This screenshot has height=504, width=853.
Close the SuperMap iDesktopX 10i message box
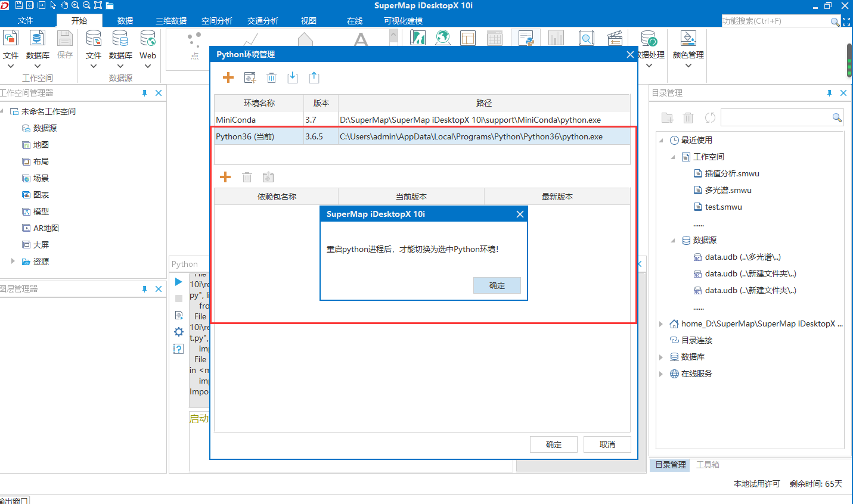520,214
